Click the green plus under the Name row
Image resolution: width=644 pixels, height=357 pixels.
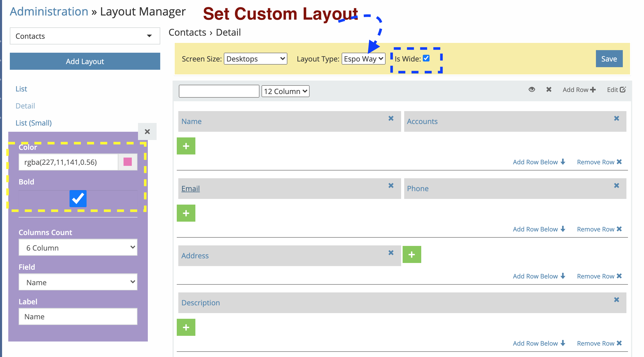coord(186,146)
